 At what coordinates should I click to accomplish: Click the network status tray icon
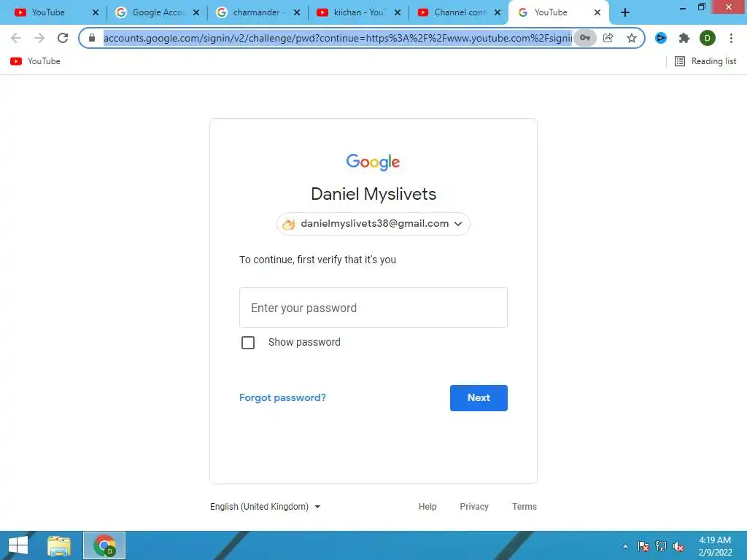pos(661,546)
